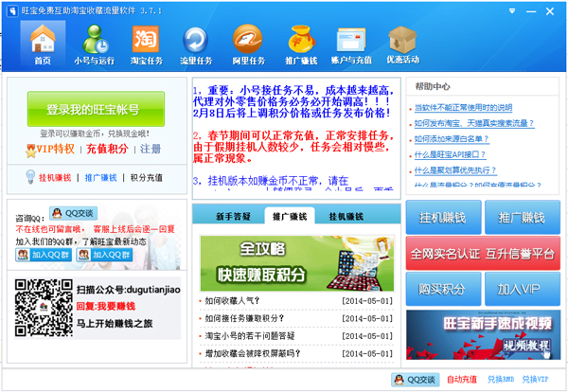Open the 优惠活动 box icon
This screenshot has height=392, width=568.
point(402,44)
